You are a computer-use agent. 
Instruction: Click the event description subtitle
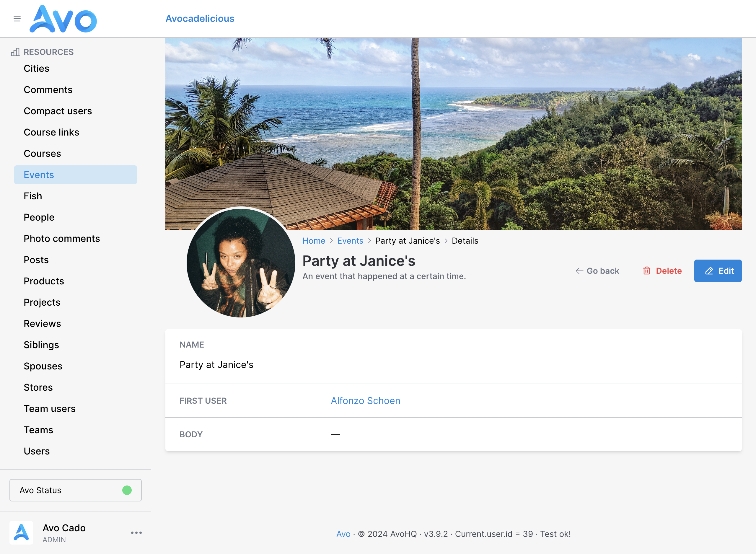pyautogui.click(x=384, y=276)
